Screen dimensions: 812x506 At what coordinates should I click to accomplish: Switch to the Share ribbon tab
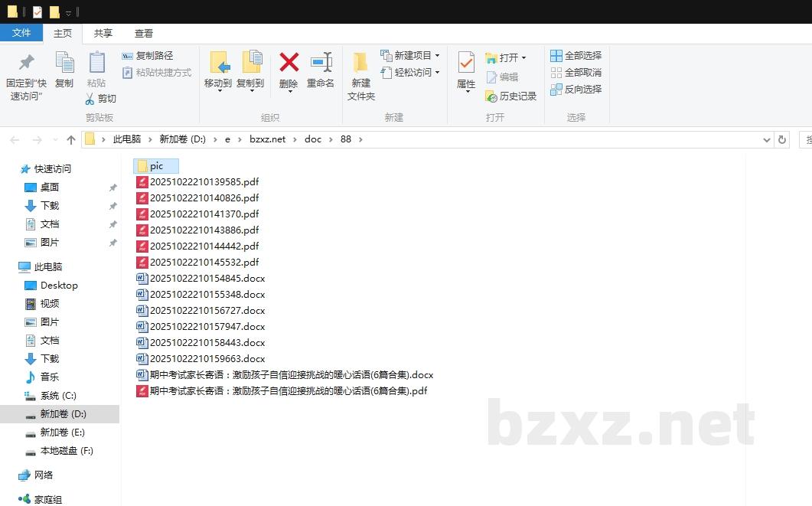[x=103, y=34]
